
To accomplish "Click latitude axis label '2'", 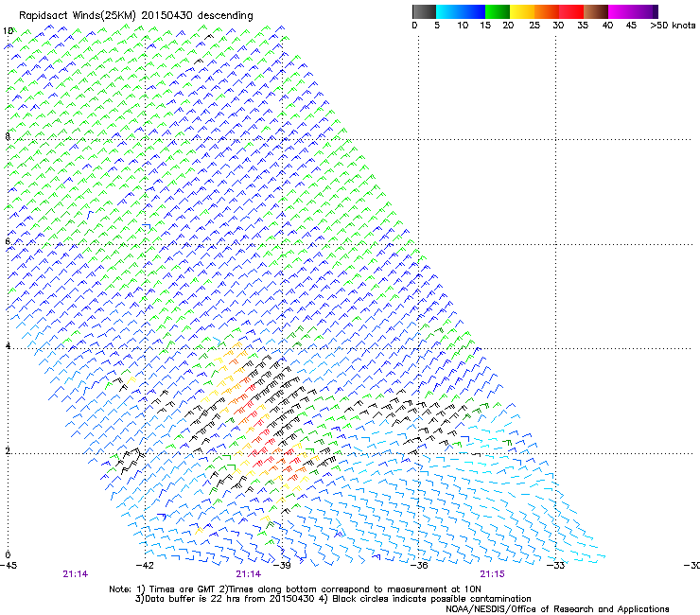I will click(x=8, y=450).
